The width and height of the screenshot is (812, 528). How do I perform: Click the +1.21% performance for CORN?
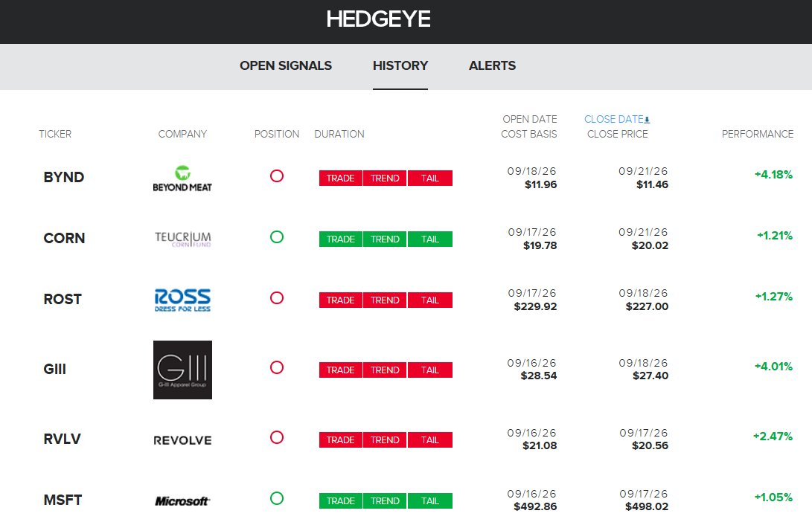(x=775, y=236)
